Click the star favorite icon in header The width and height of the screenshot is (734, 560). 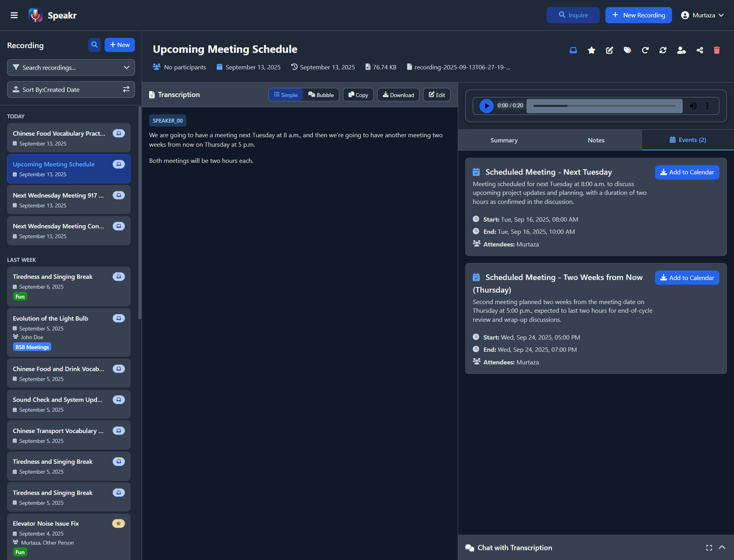[591, 50]
